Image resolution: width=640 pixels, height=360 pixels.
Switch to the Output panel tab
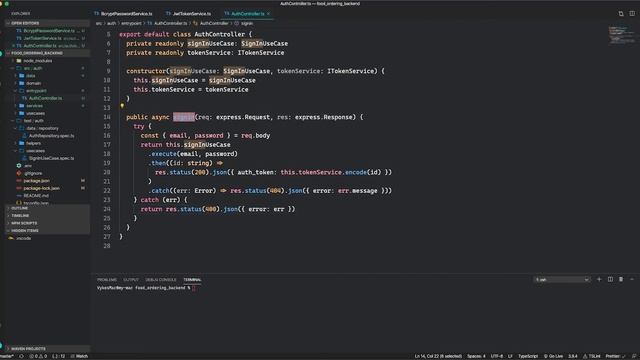coord(131,280)
